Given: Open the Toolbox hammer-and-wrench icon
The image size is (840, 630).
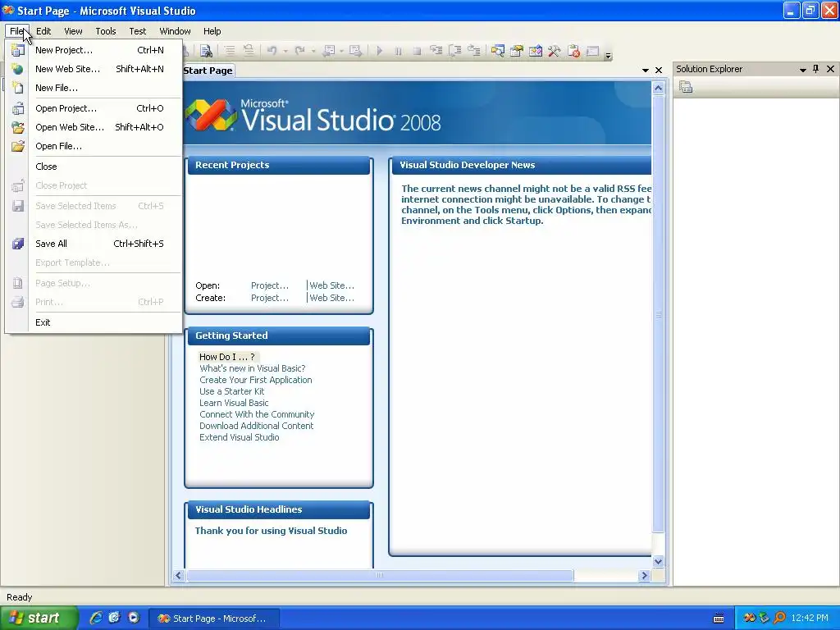Looking at the screenshot, I should (x=554, y=51).
